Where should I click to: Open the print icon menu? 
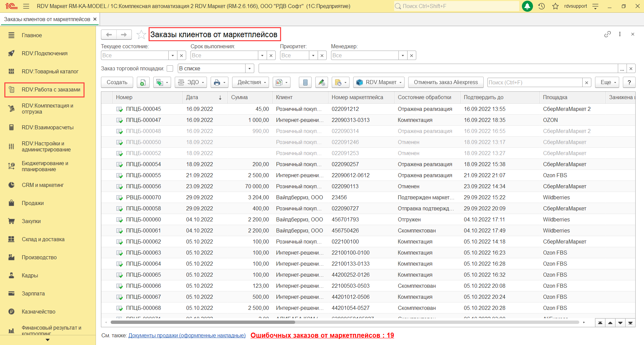pos(219,82)
